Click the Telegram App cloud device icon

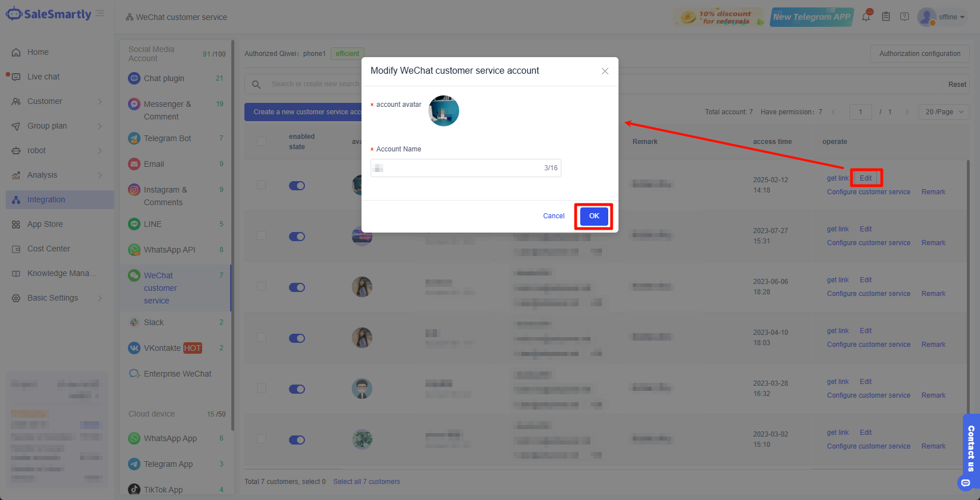pyautogui.click(x=134, y=464)
